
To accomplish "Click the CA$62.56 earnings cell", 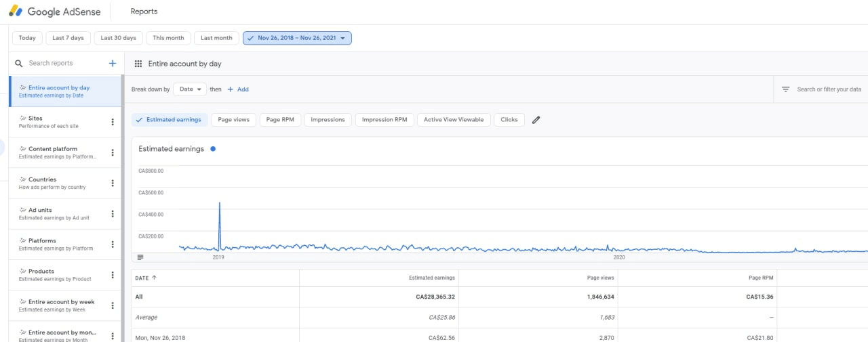I will click(x=441, y=337).
